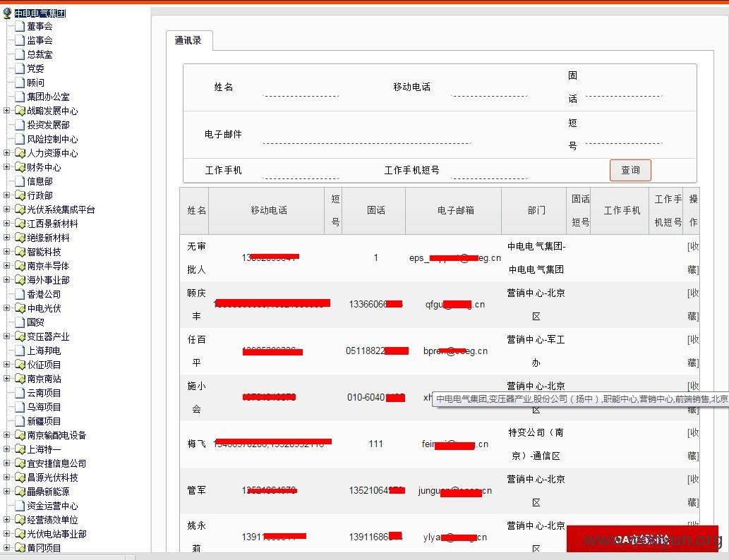Expand the 南京输配电设备 tree node
This screenshot has width=729, height=560.
point(6,435)
